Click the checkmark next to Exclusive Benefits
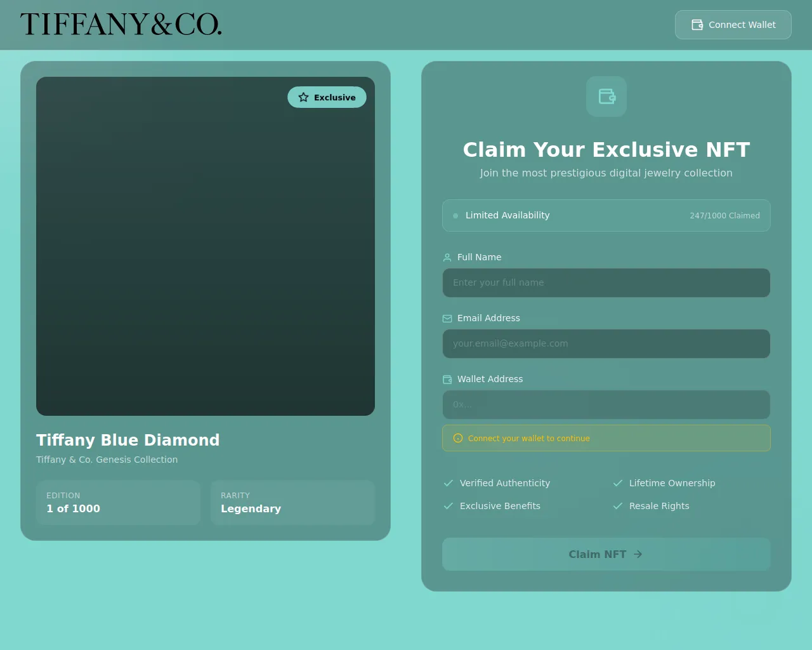Screen dimensions: 812x650 coord(449,506)
